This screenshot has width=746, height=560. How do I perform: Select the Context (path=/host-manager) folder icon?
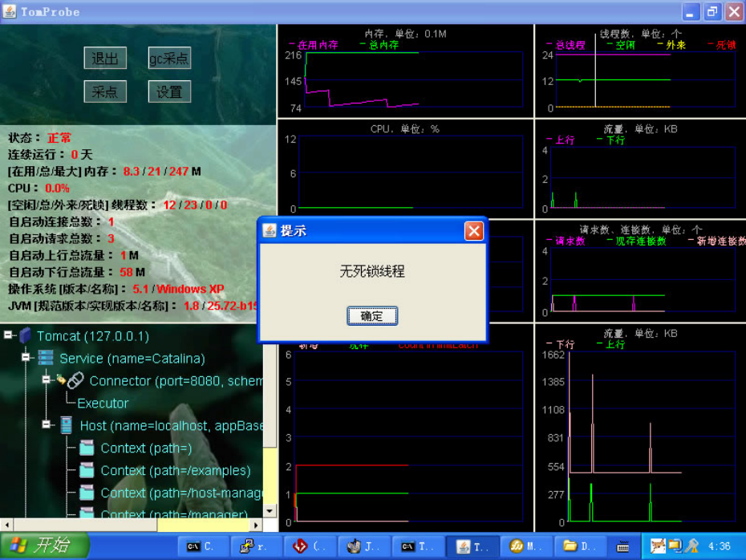click(x=87, y=493)
